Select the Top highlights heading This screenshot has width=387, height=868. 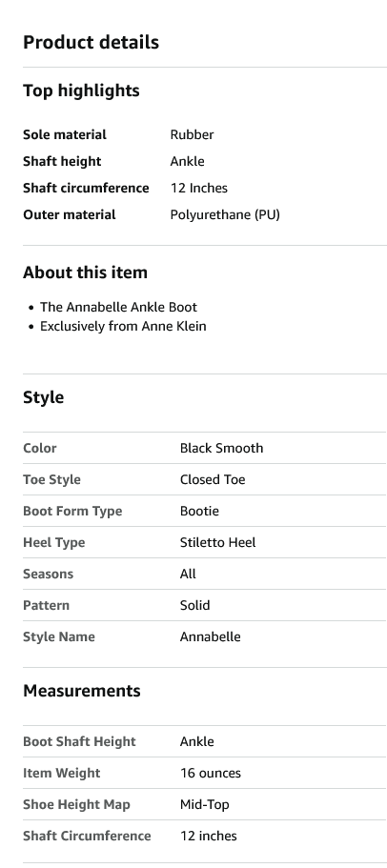pyautogui.click(x=81, y=91)
